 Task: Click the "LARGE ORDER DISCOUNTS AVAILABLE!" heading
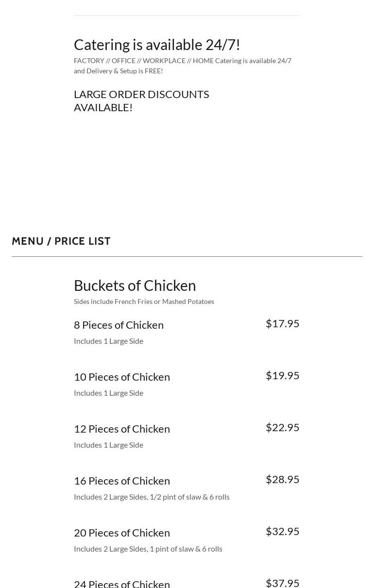[141, 101]
